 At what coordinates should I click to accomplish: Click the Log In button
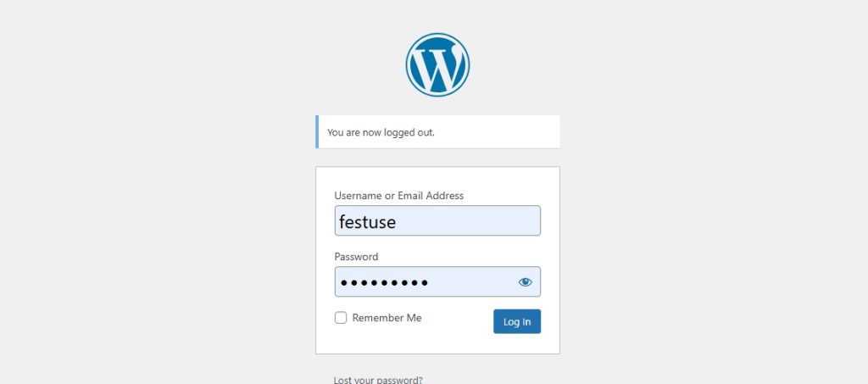517,321
